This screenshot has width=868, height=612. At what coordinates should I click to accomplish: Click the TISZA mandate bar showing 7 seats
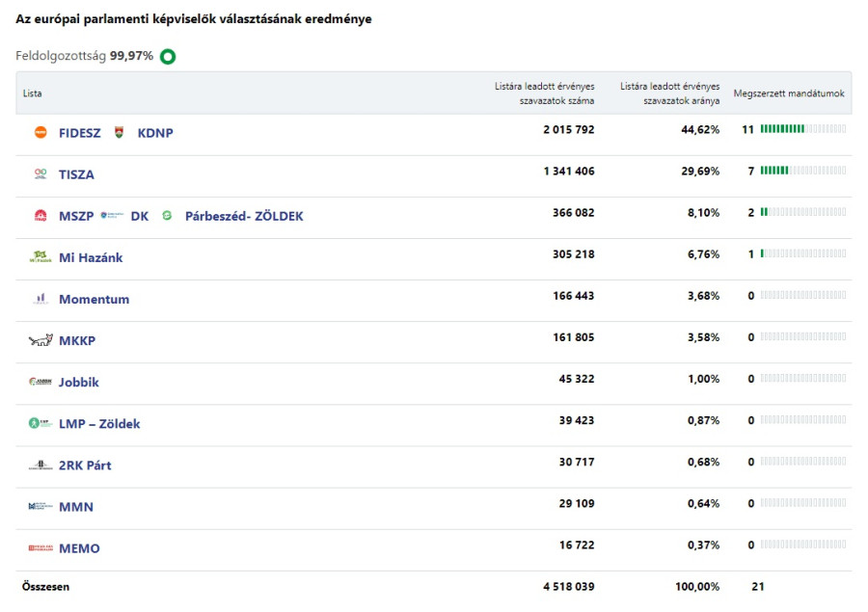click(x=803, y=171)
